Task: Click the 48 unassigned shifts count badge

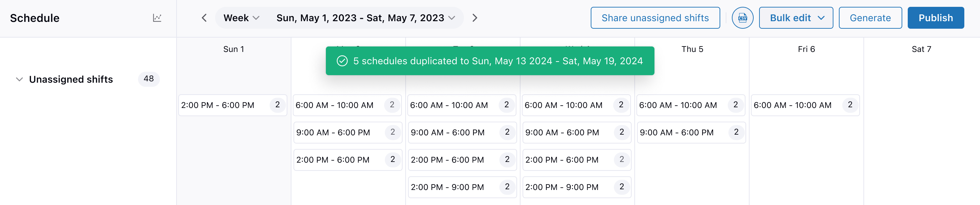Action: (149, 79)
